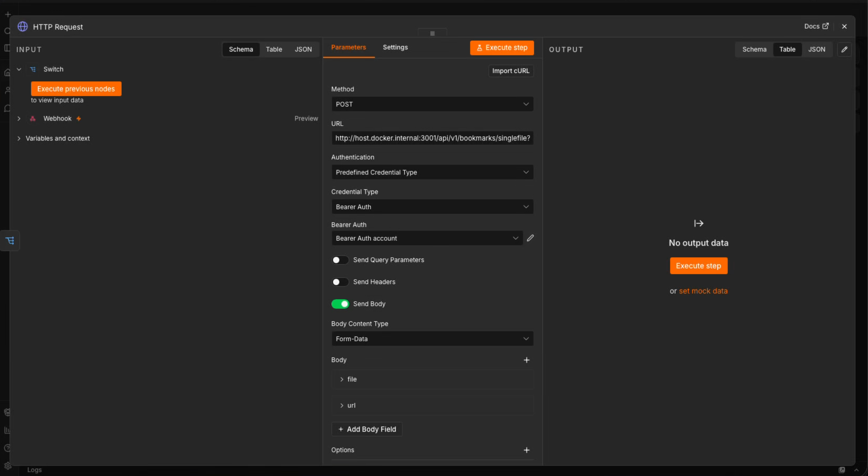
Task: Click the drag handle at panel top
Action: click(432, 33)
